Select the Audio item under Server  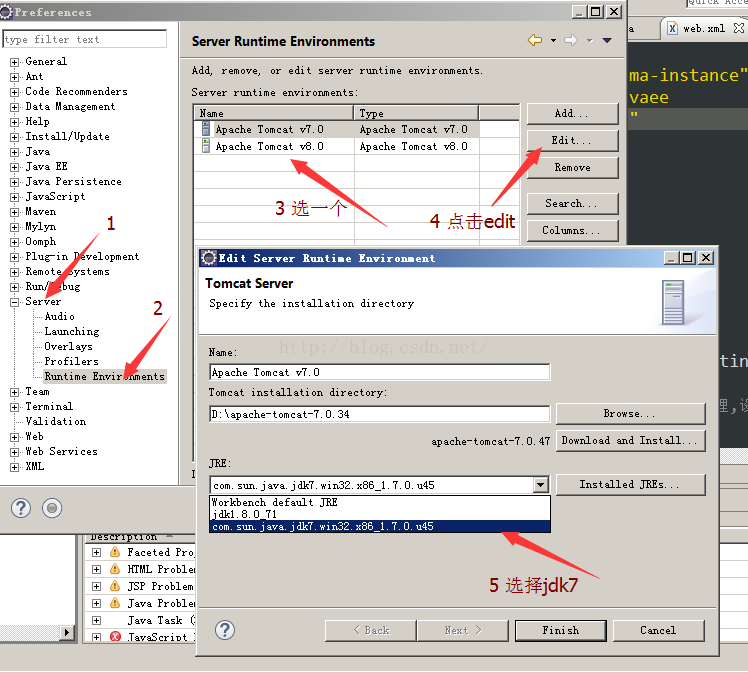pos(60,316)
